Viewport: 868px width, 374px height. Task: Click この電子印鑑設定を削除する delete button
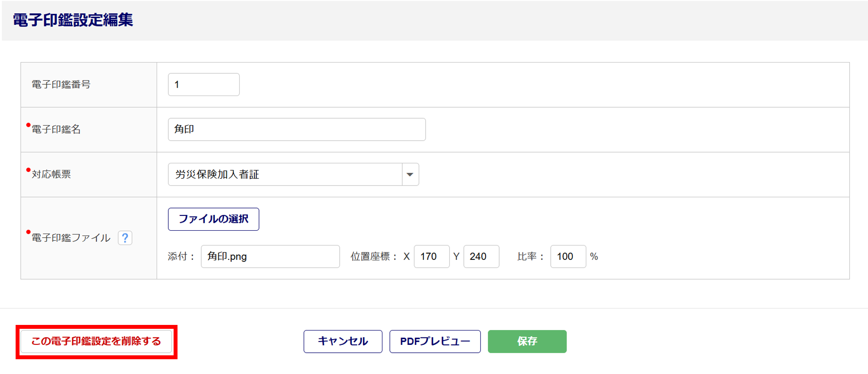(96, 341)
